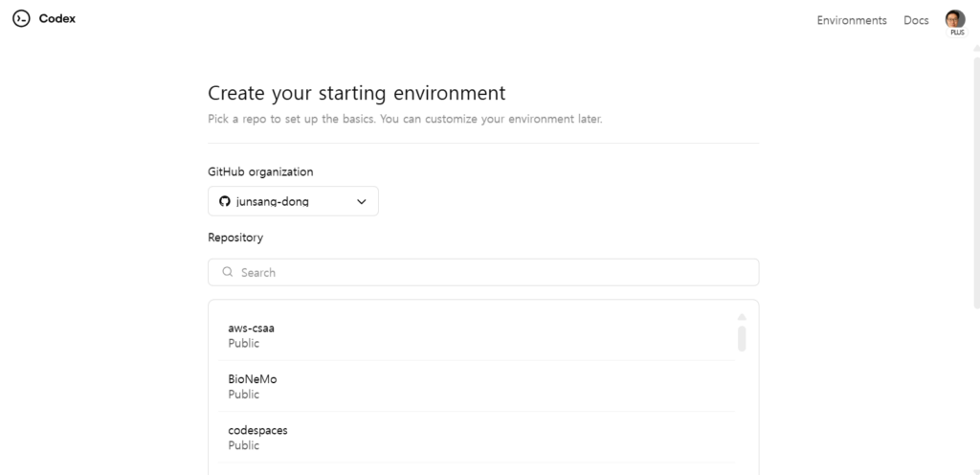This screenshot has width=980, height=475.
Task: Click the PLUS badge under the avatar
Action: coord(957,33)
